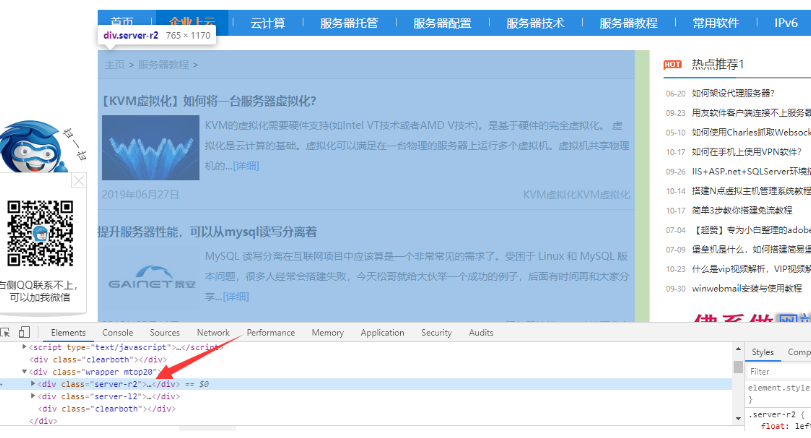The image size is (811, 438).
Task: Open the Sources tab
Action: coord(164,333)
